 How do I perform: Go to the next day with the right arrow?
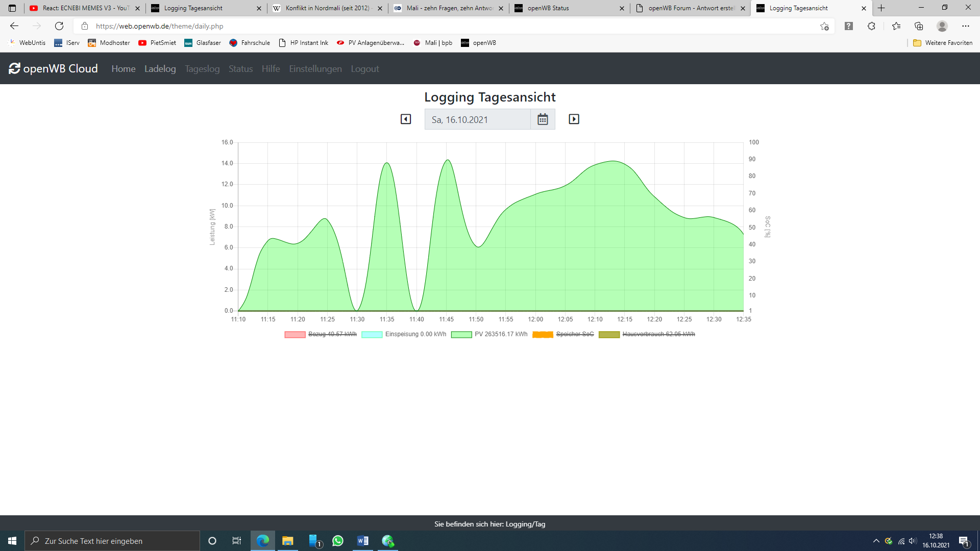tap(574, 119)
